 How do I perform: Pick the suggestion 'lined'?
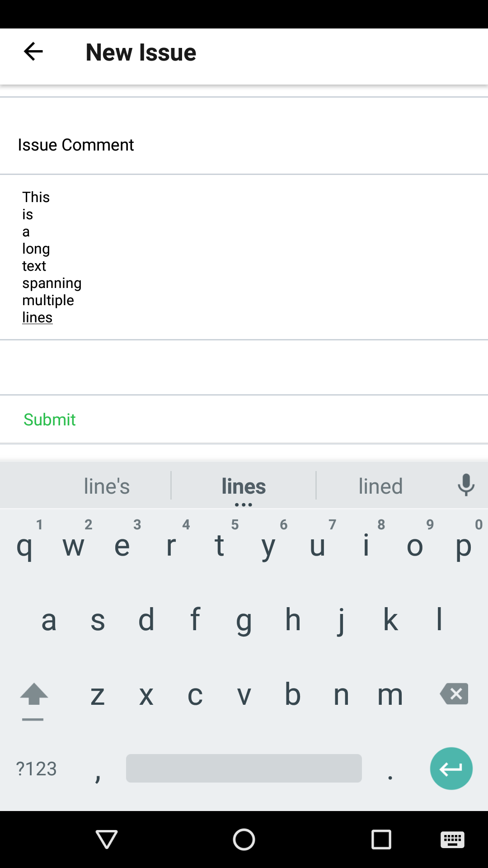(x=380, y=486)
